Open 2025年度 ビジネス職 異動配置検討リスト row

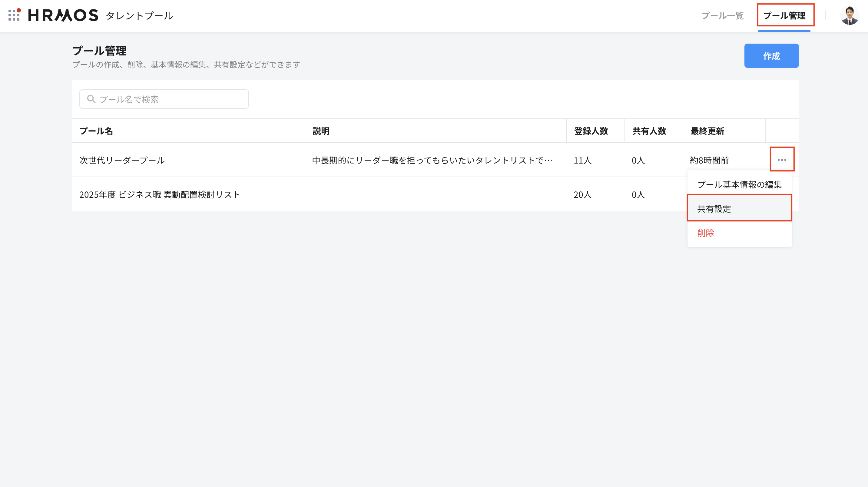(160, 195)
